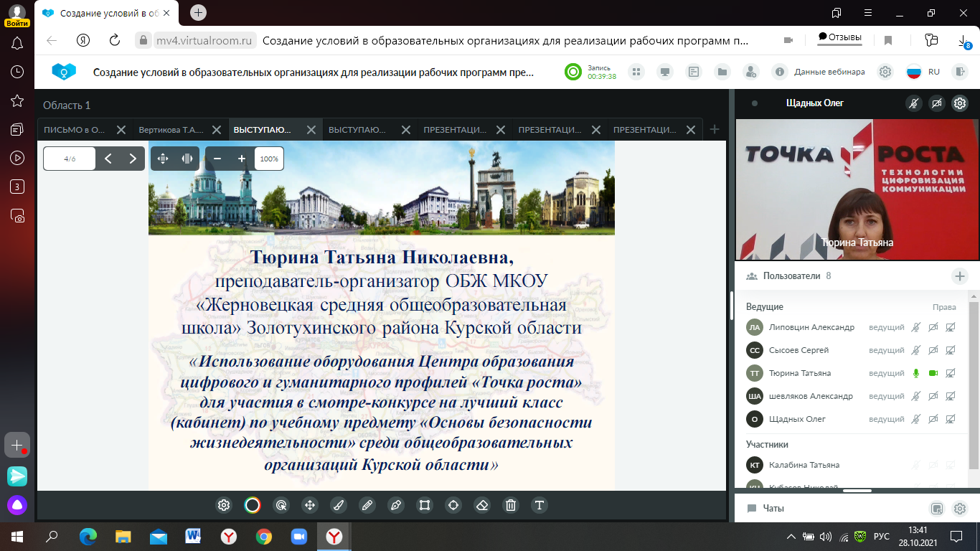Zoom out the presentation
980x551 pixels.
pos(217,159)
